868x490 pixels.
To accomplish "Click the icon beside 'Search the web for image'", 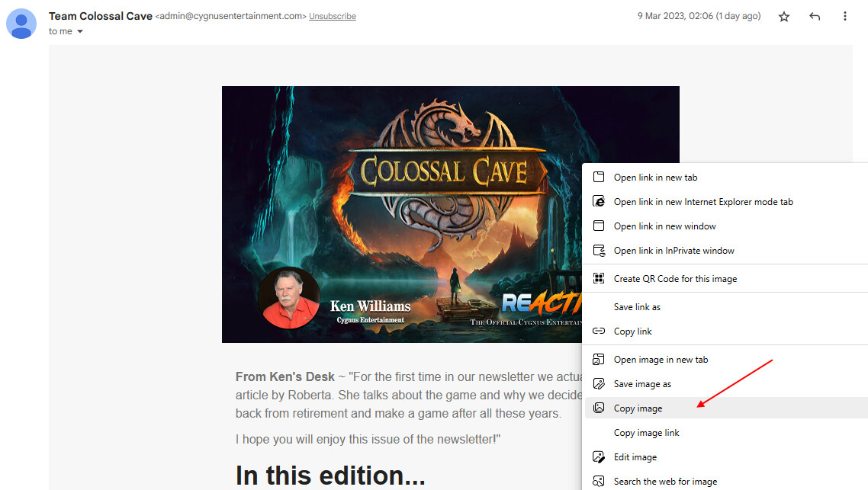I will tap(599, 481).
